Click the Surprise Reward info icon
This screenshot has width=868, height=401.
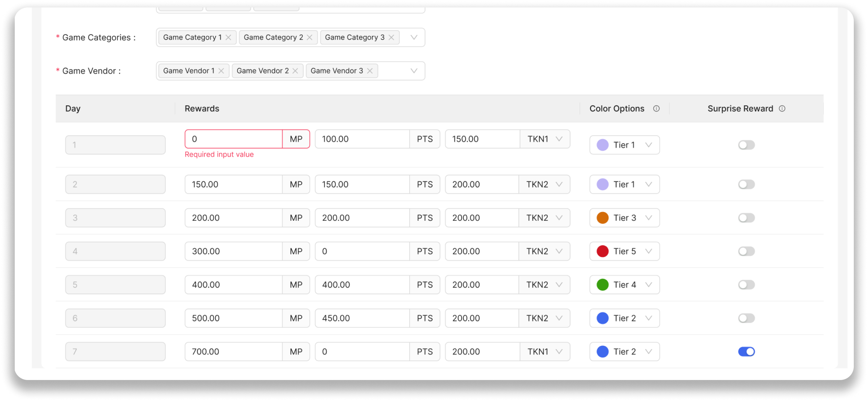pos(782,108)
